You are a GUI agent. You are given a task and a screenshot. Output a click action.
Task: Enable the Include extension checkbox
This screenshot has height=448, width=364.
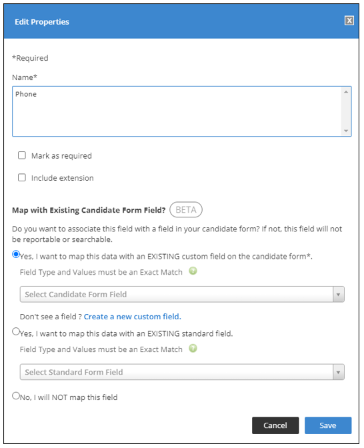click(x=22, y=177)
